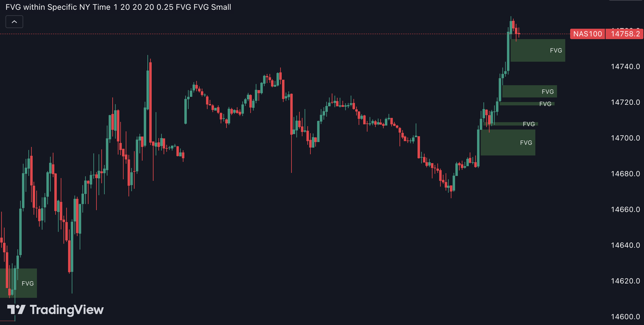Image resolution: width=644 pixels, height=325 pixels.
Task: Click the bottom-left FVG box near 14620
Action: tap(18, 283)
